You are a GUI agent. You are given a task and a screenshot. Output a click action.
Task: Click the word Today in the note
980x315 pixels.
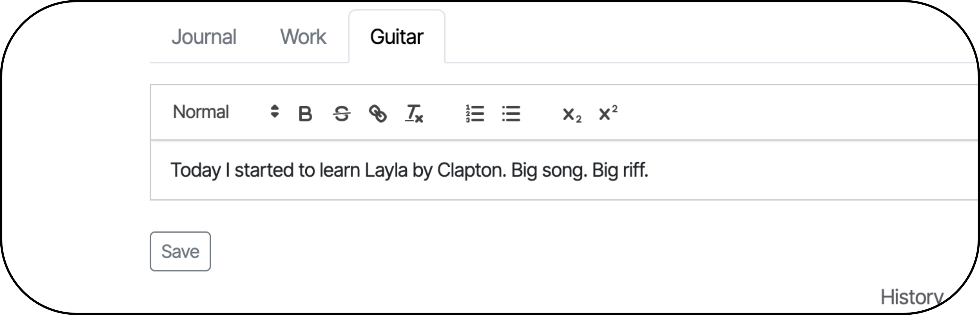pos(195,170)
